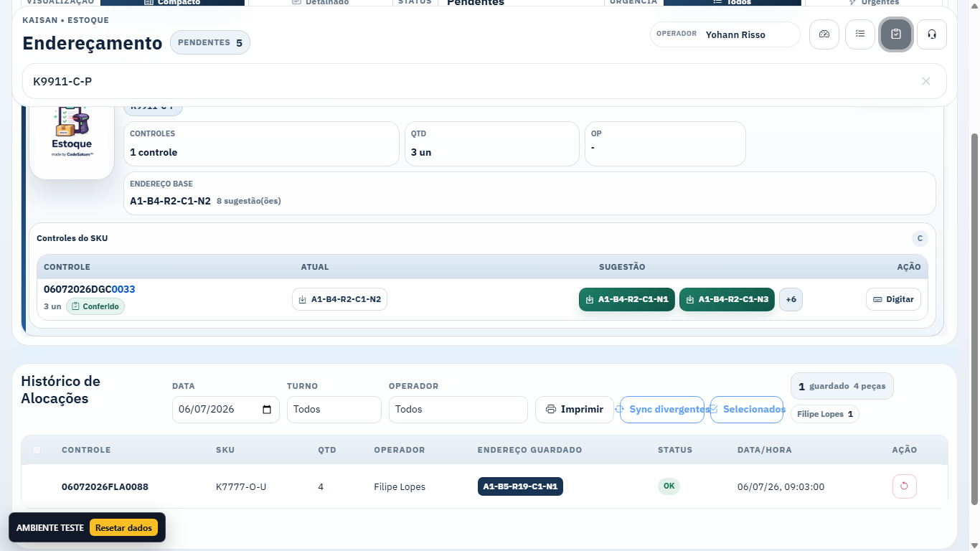This screenshot has height=551, width=980.
Task: Click the printer icon in Imprimir
Action: (x=551, y=410)
